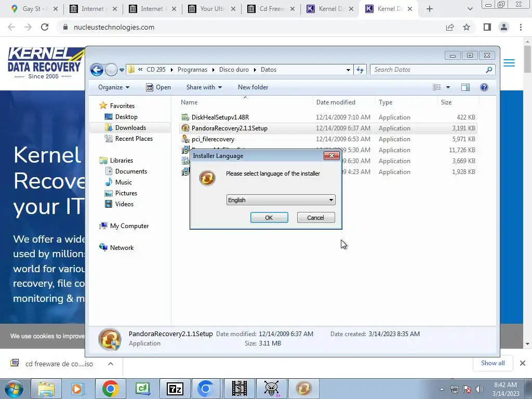Open Chrome side panel icon
The width and height of the screenshot is (532, 399).
click(487, 27)
